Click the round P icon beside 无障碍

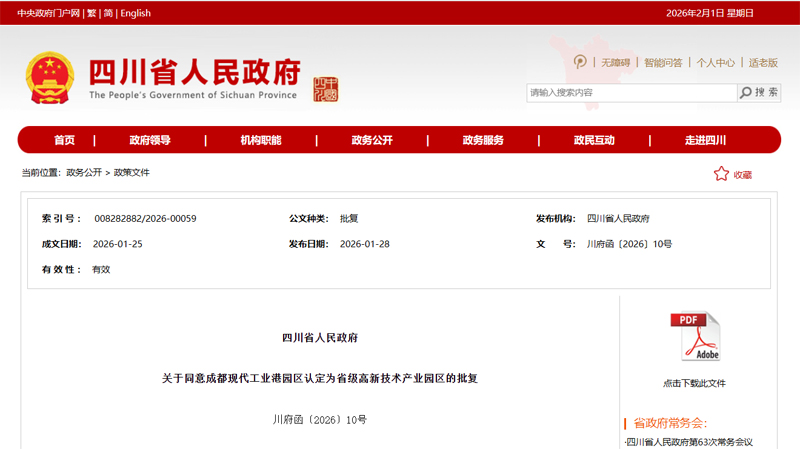pyautogui.click(x=580, y=62)
